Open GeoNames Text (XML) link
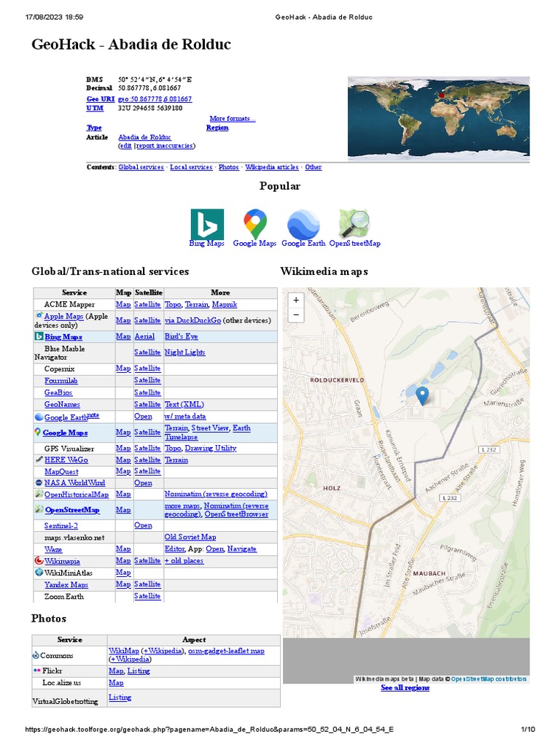The height and width of the screenshot is (747, 560). (x=184, y=404)
